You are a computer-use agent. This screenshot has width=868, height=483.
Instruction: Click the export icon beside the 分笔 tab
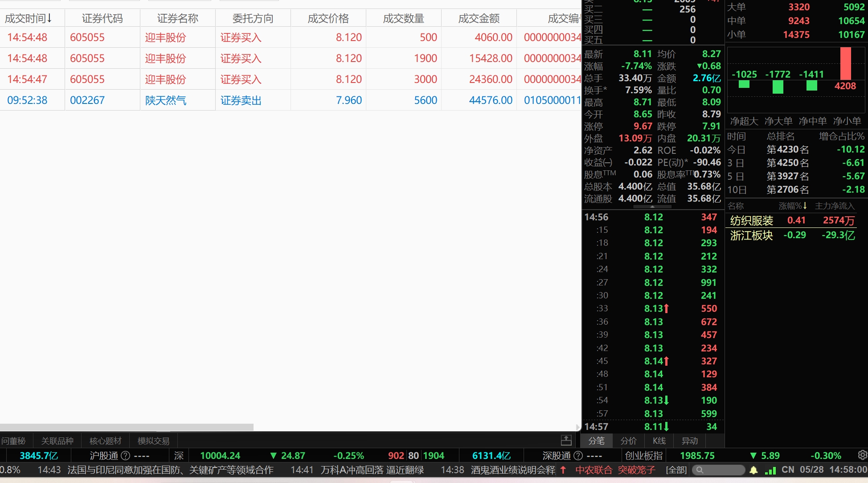click(566, 441)
